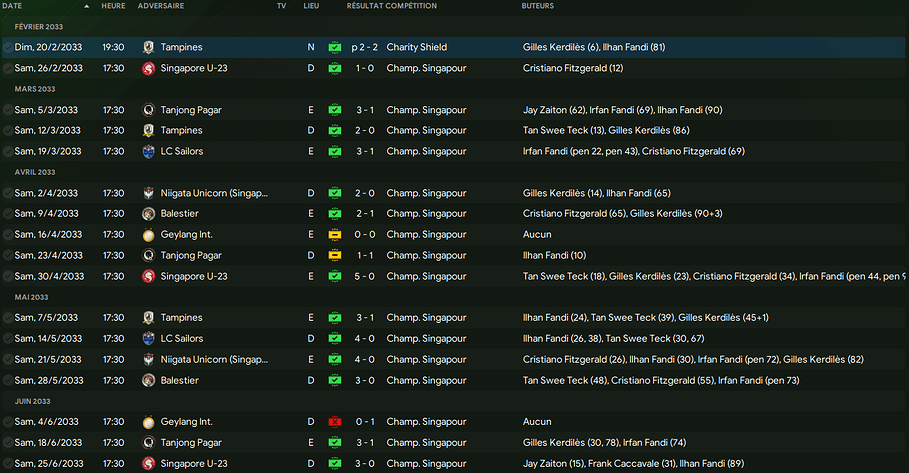The height and width of the screenshot is (473, 909).
Task: Sort fixtures using Date column arrow
Action: (x=86, y=6)
